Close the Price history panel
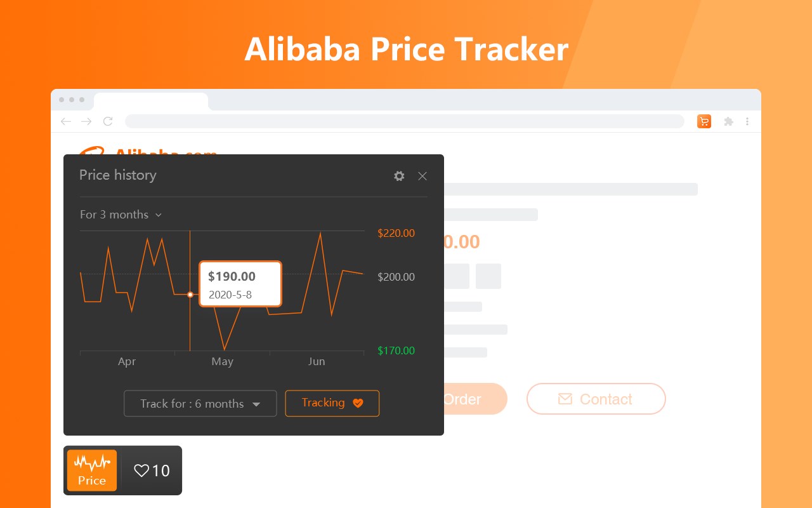 (422, 176)
